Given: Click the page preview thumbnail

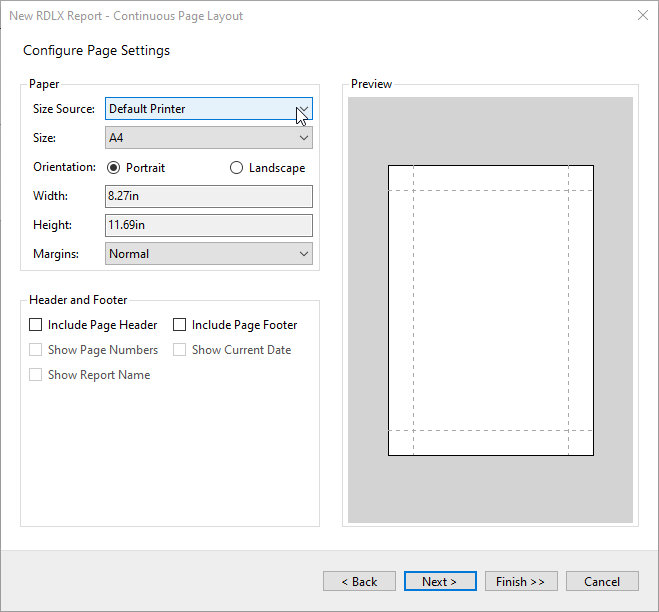Looking at the screenshot, I should coord(490,310).
